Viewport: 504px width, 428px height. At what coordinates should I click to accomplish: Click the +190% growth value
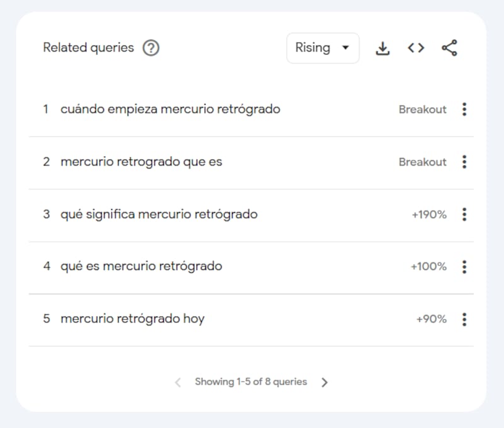pyautogui.click(x=429, y=215)
